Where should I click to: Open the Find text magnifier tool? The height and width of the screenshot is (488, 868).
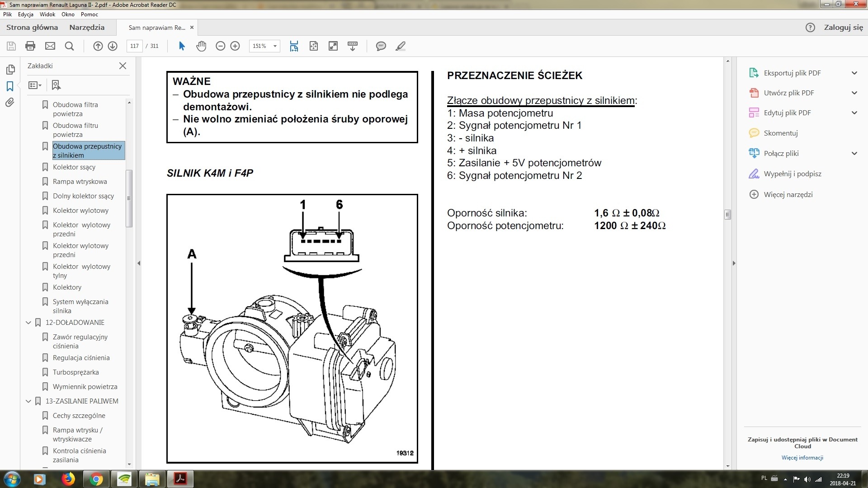point(69,46)
